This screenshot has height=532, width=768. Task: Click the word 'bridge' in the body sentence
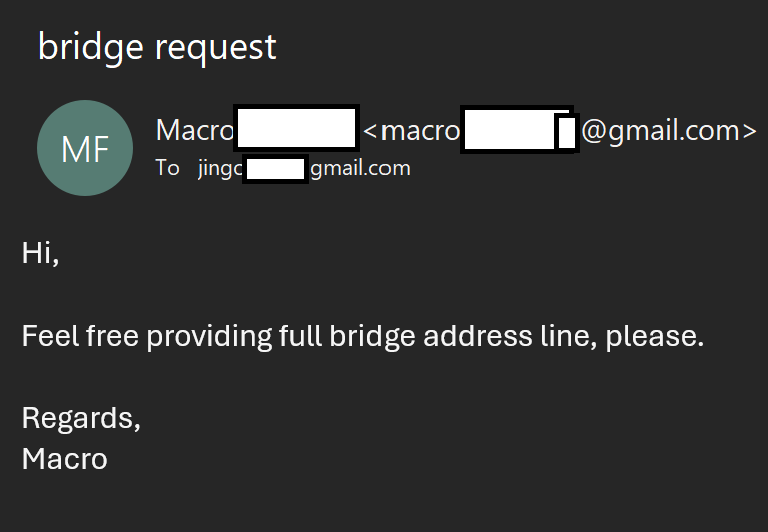(372, 337)
